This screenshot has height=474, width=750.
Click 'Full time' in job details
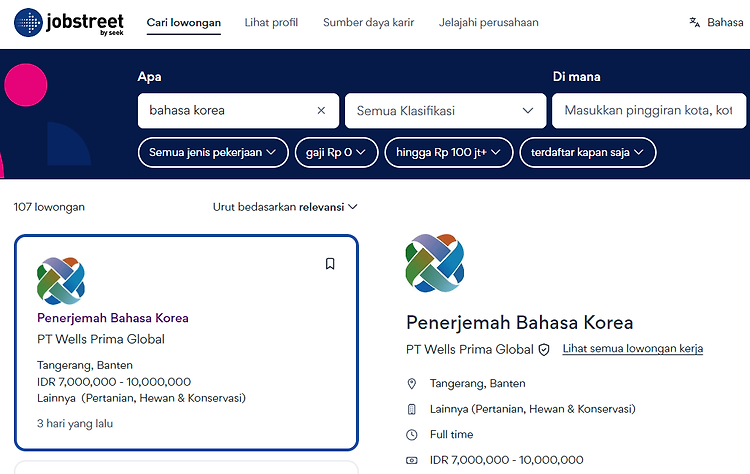(452, 434)
